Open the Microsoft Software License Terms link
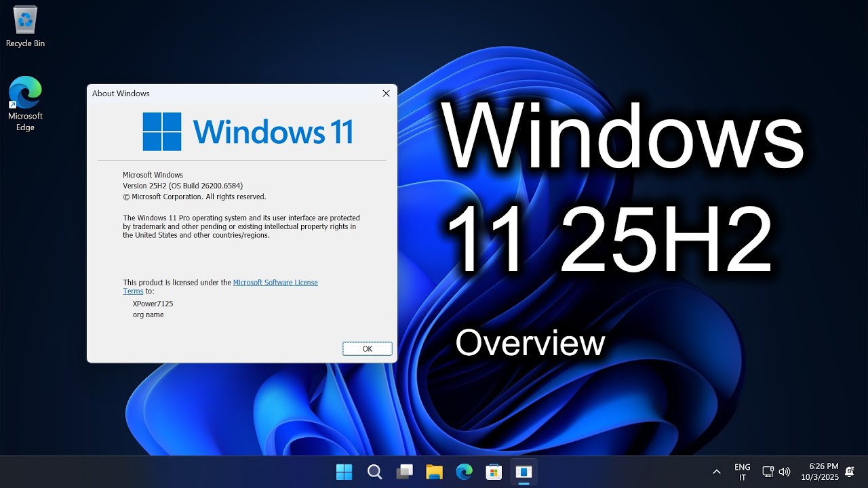868x488 pixels. tap(220, 287)
